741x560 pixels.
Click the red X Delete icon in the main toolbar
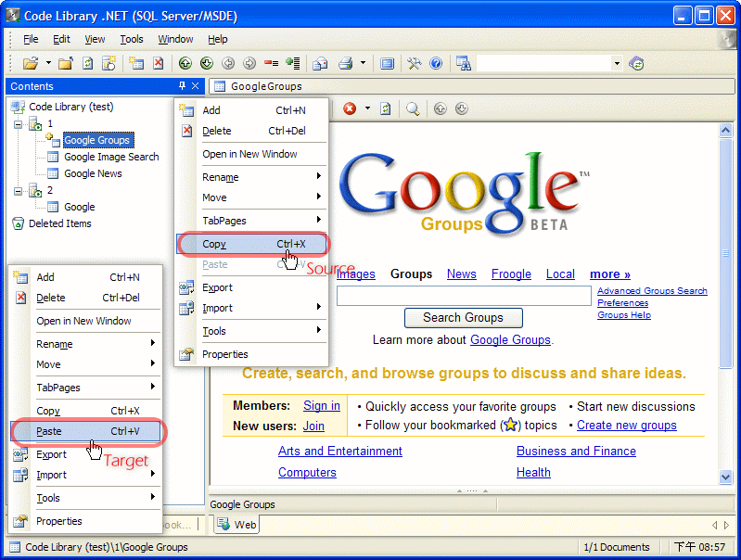(x=159, y=63)
